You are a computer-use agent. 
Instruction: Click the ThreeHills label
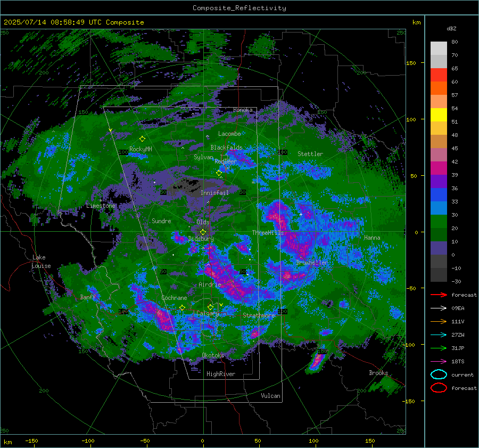point(268,233)
